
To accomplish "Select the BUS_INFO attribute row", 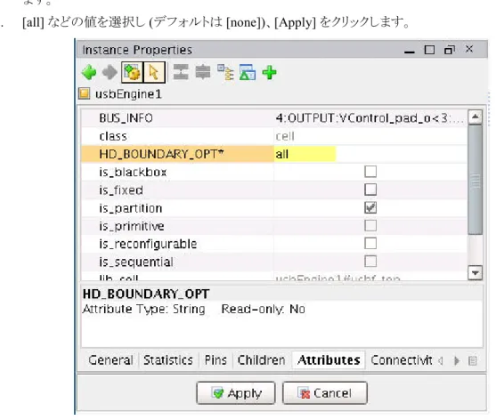I will click(x=274, y=118).
